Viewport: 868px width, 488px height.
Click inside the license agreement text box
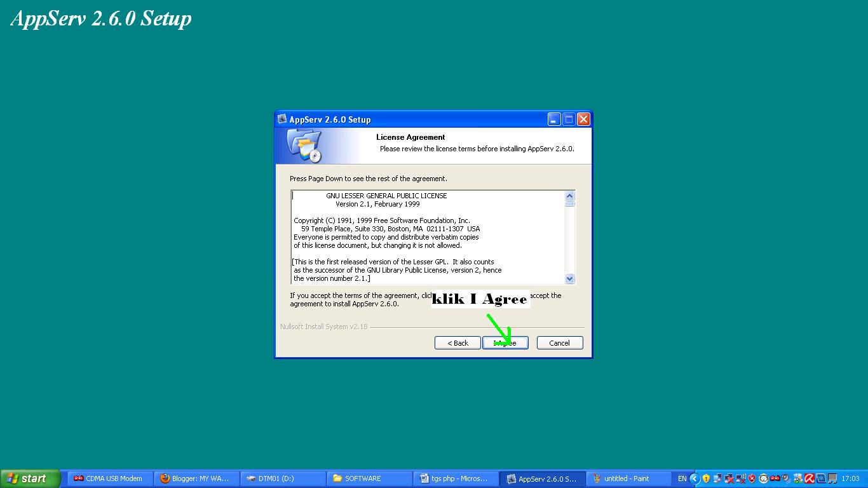click(x=428, y=236)
